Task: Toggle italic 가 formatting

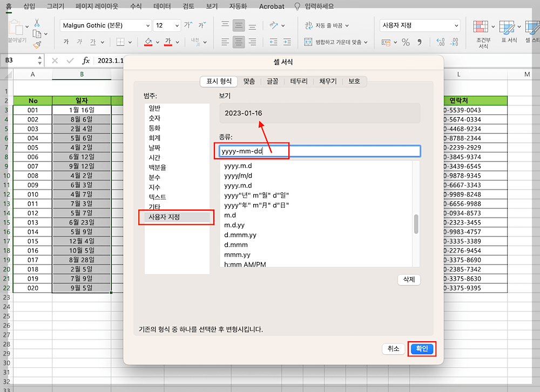Action: click(x=79, y=42)
